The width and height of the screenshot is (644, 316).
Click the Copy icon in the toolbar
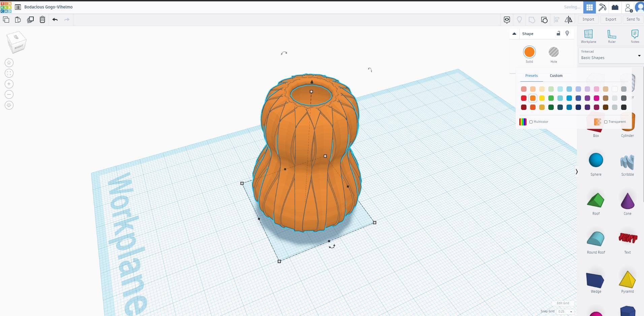(x=6, y=20)
